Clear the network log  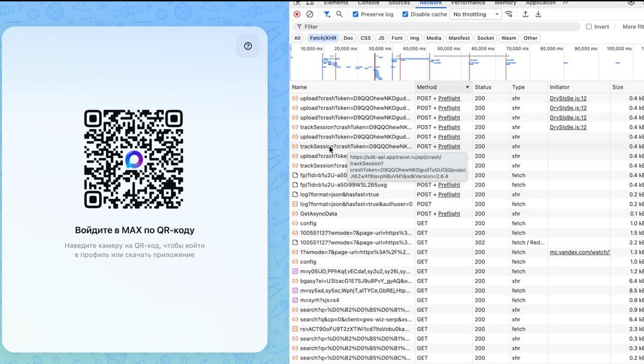310,14
